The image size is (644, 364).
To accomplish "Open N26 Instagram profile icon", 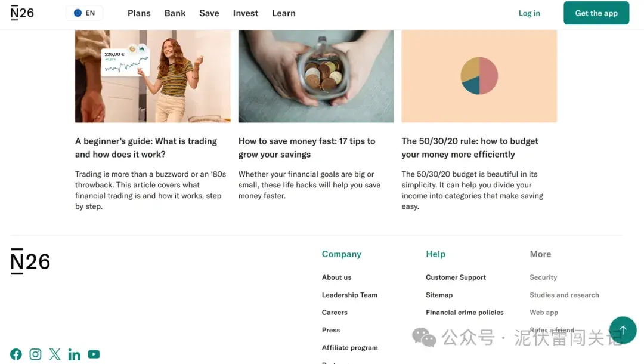I will pos(36,354).
